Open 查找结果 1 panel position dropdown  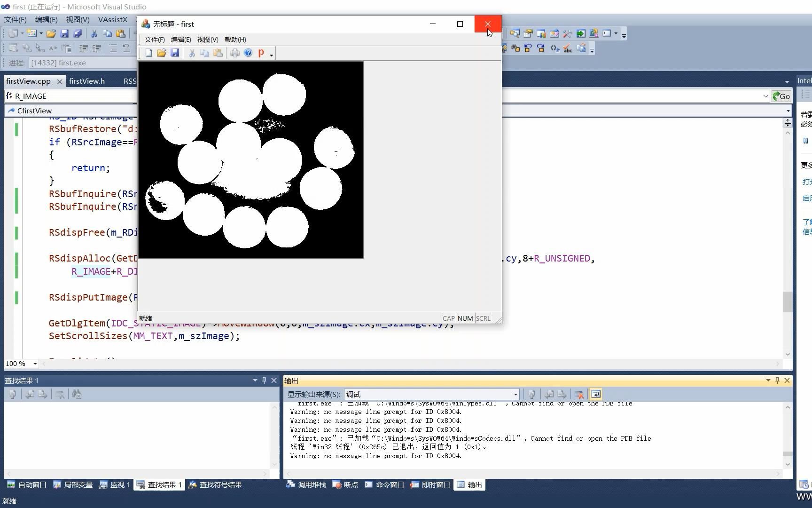[x=255, y=380]
